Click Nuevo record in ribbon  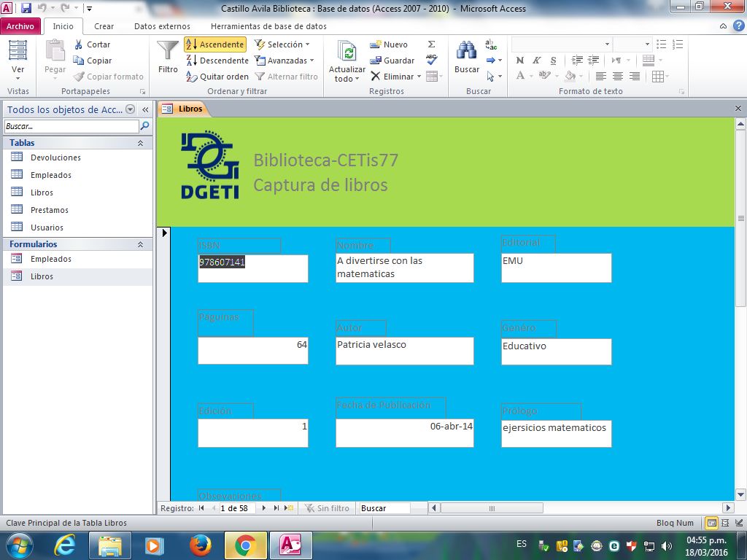click(389, 44)
